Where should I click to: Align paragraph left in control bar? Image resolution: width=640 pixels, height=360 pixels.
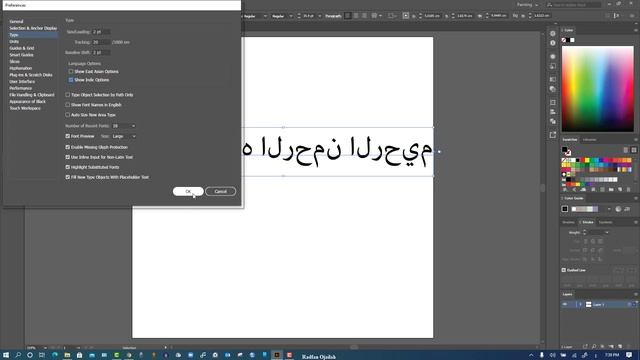[348, 16]
